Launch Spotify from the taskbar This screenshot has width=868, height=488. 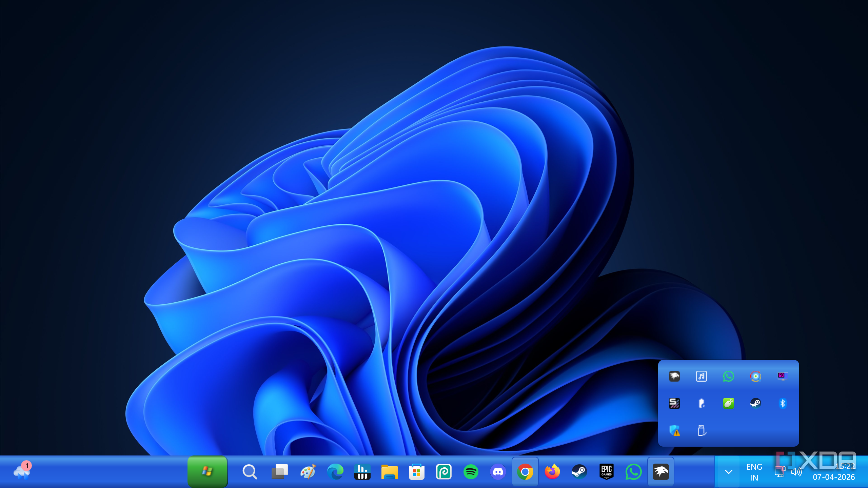point(471,472)
